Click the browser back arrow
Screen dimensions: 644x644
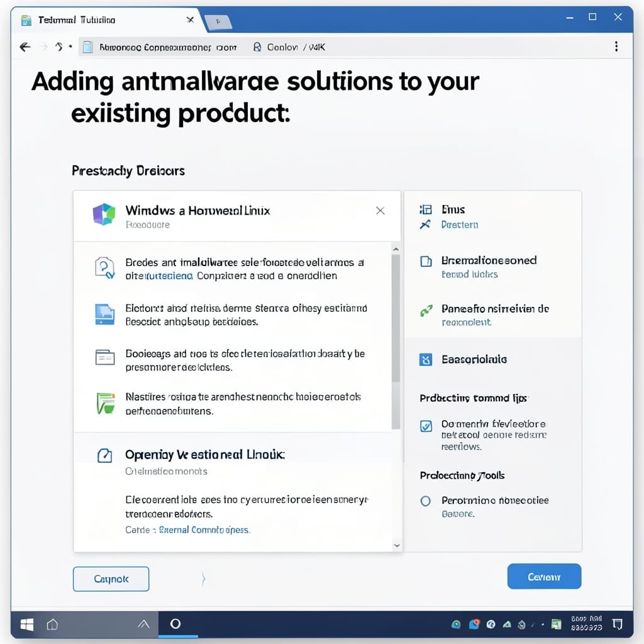[x=25, y=47]
